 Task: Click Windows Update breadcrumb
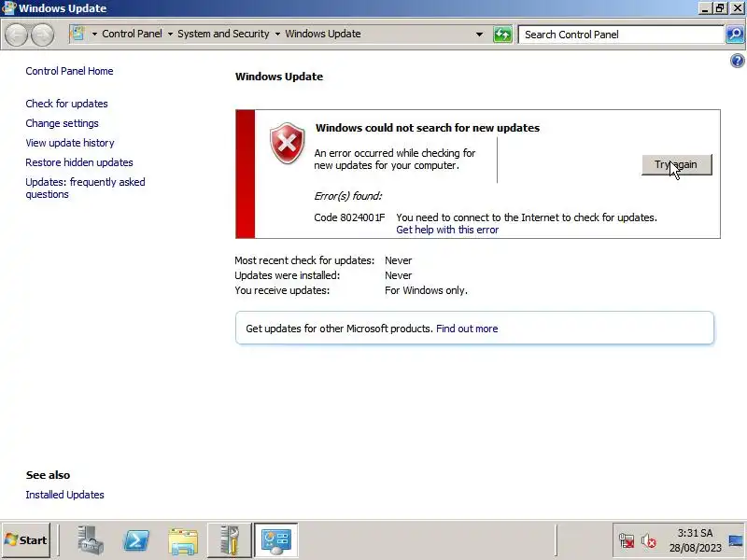pos(323,34)
